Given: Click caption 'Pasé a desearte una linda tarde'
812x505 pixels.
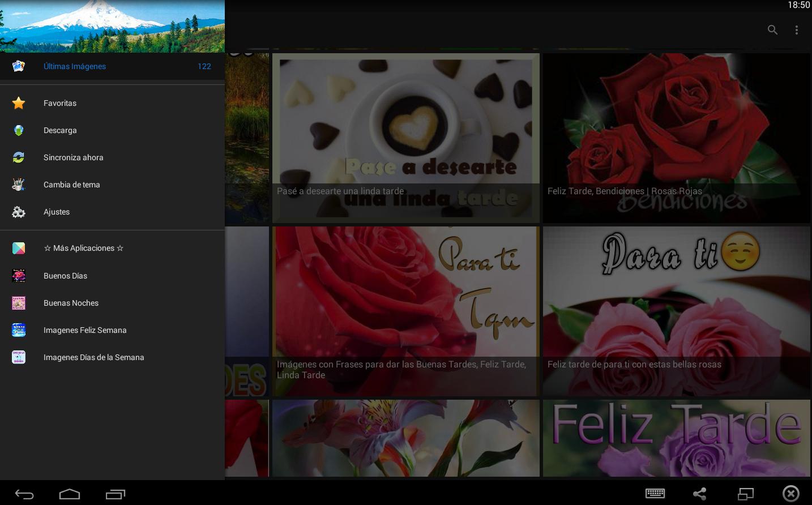Looking at the screenshot, I should (x=340, y=191).
